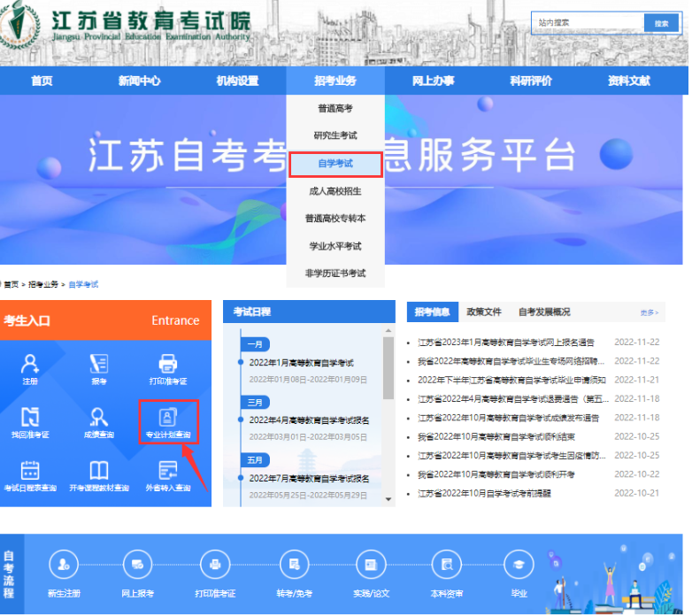
Task: Click 招考业务 in the breadcrumb
Action: click(x=43, y=285)
